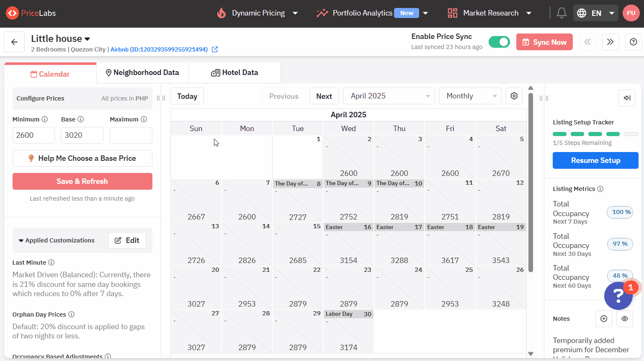Show info for Base price

click(x=81, y=119)
